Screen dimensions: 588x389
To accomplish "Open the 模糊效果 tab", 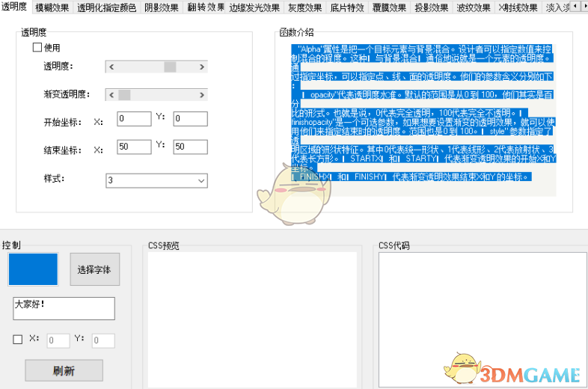I will pos(52,7).
